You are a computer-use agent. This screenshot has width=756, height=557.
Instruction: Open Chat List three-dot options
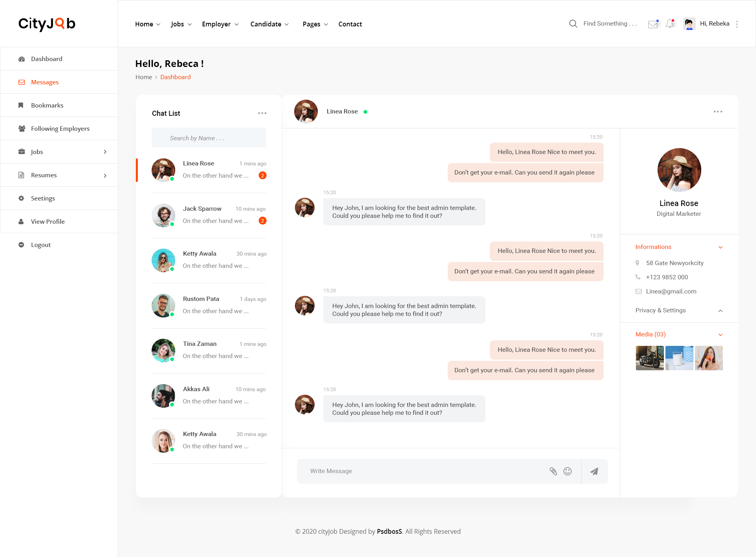pyautogui.click(x=262, y=113)
